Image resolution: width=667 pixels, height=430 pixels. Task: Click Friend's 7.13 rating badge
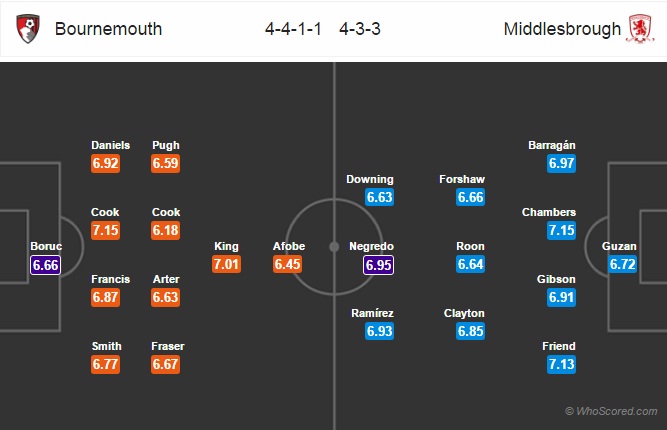point(562,364)
